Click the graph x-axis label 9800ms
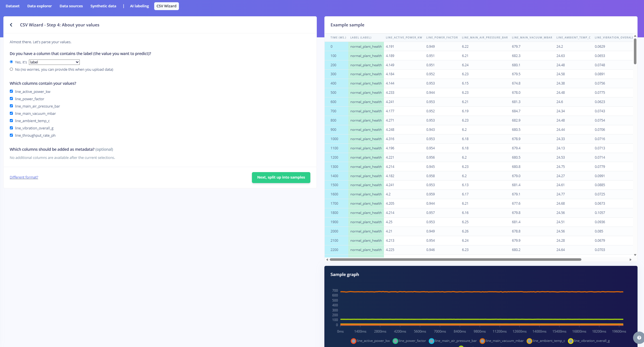The width and height of the screenshot is (644, 347). (x=480, y=332)
